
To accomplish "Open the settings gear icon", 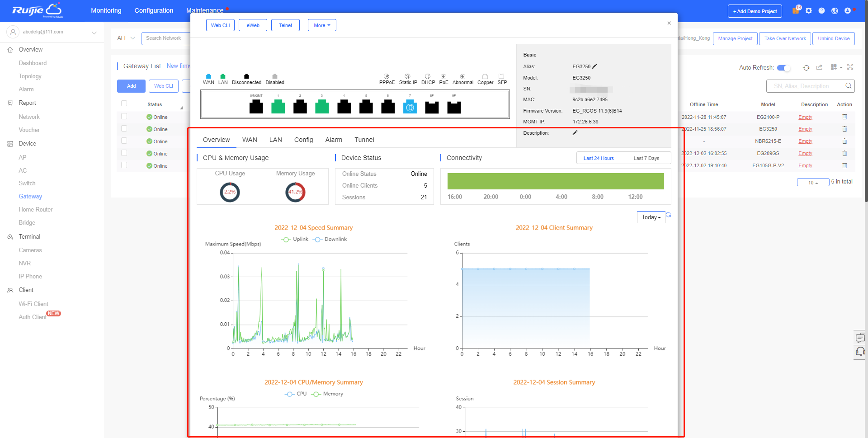I will pyautogui.click(x=809, y=11).
